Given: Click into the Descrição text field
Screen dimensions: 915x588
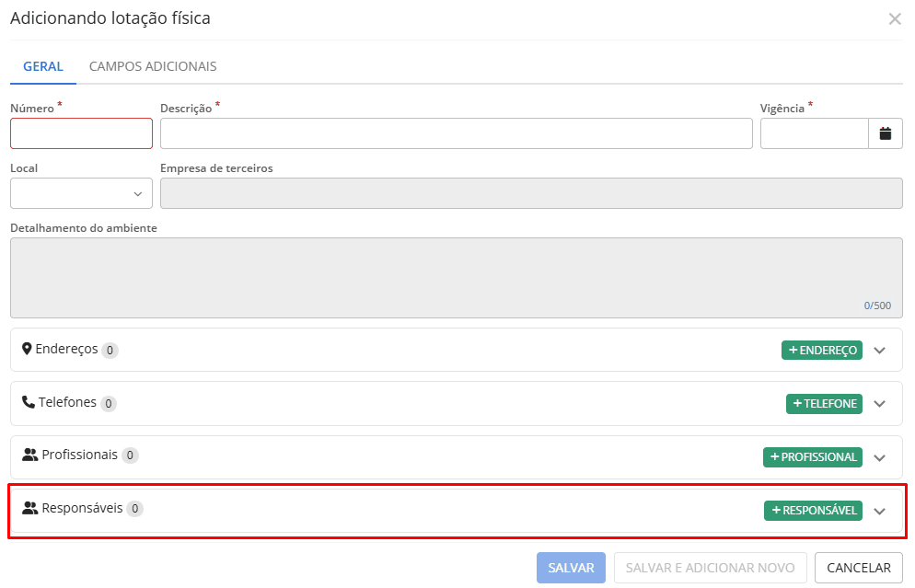Looking at the screenshot, I should click(x=456, y=133).
